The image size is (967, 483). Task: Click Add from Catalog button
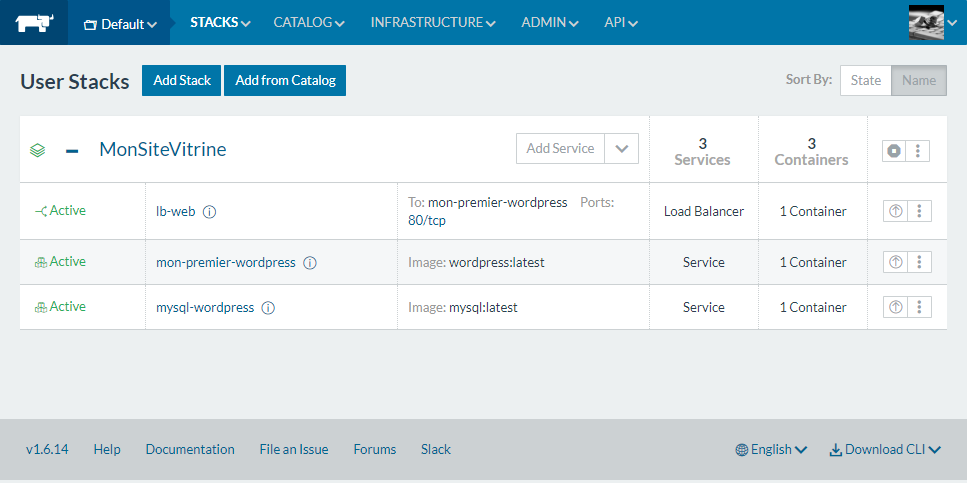tap(285, 80)
